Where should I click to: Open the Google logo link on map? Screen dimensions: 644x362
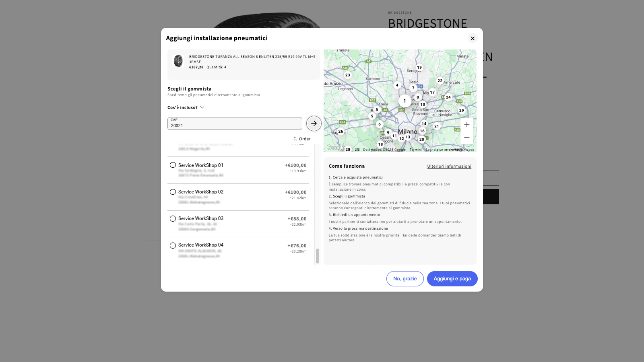pos(336,148)
